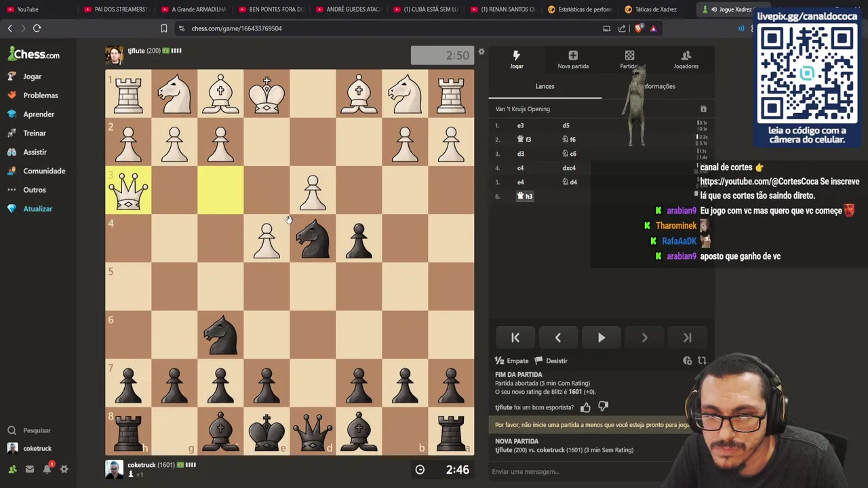
Task: Switch to the YouTube browser tab
Action: pos(27,9)
